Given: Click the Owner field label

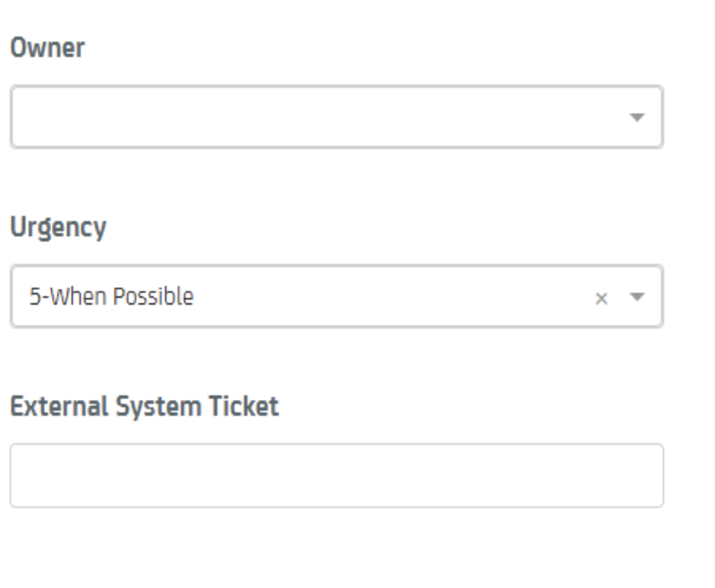Looking at the screenshot, I should point(47,48).
